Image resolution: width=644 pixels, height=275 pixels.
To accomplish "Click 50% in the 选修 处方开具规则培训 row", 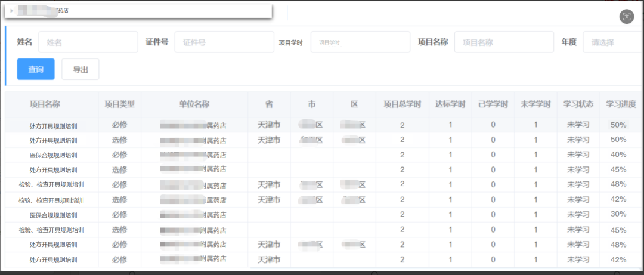I will click(618, 140).
